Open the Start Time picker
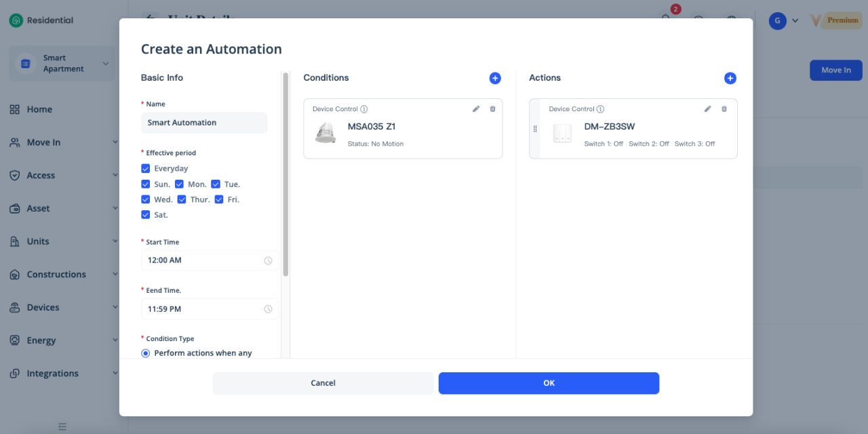The width and height of the screenshot is (868, 434). pos(210,260)
